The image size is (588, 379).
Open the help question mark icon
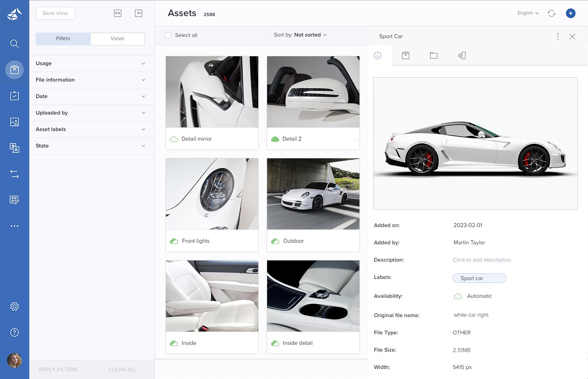pyautogui.click(x=14, y=332)
